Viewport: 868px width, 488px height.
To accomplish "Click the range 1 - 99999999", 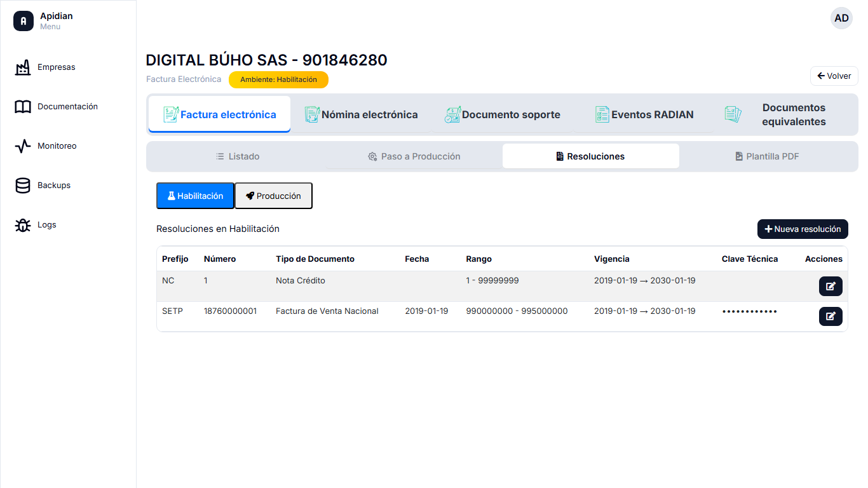I will (x=492, y=280).
